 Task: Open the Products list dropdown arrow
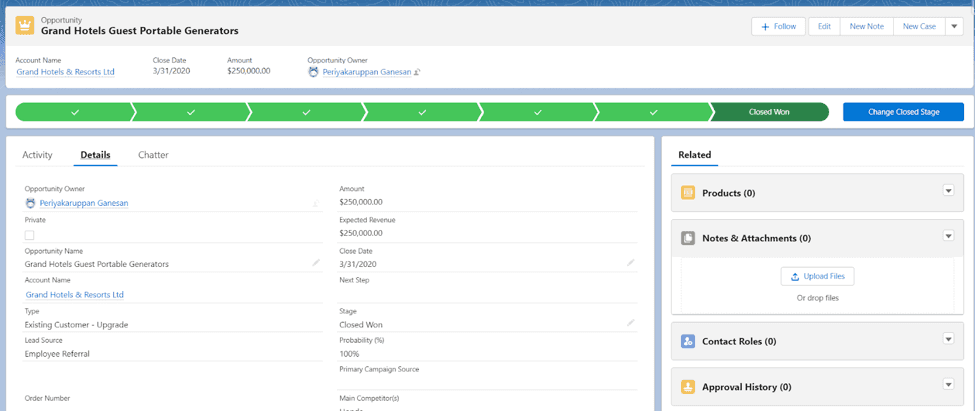[948, 190]
